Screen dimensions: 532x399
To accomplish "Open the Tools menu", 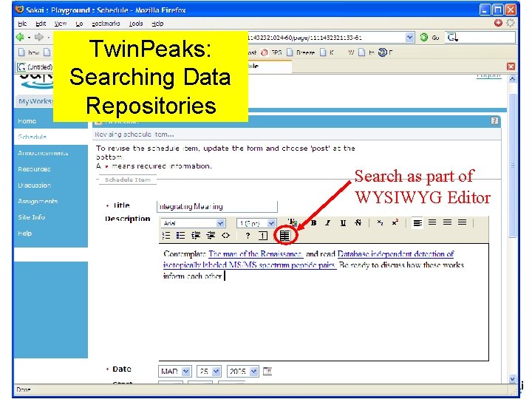I will click(136, 24).
